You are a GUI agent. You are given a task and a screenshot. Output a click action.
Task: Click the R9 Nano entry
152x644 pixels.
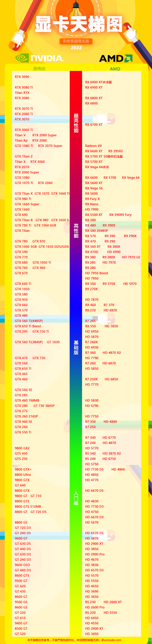[x=92, y=204]
